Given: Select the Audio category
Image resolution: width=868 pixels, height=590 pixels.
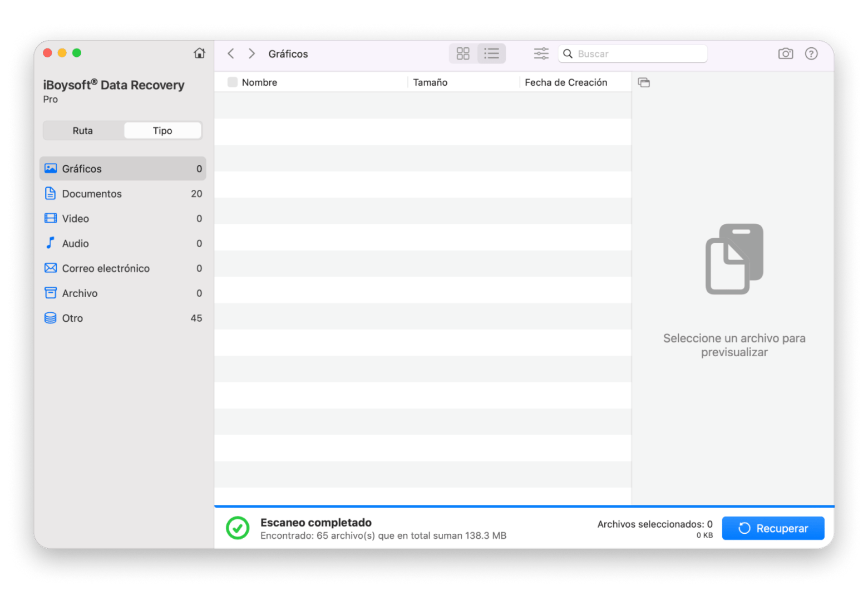Looking at the screenshot, I should (x=123, y=243).
